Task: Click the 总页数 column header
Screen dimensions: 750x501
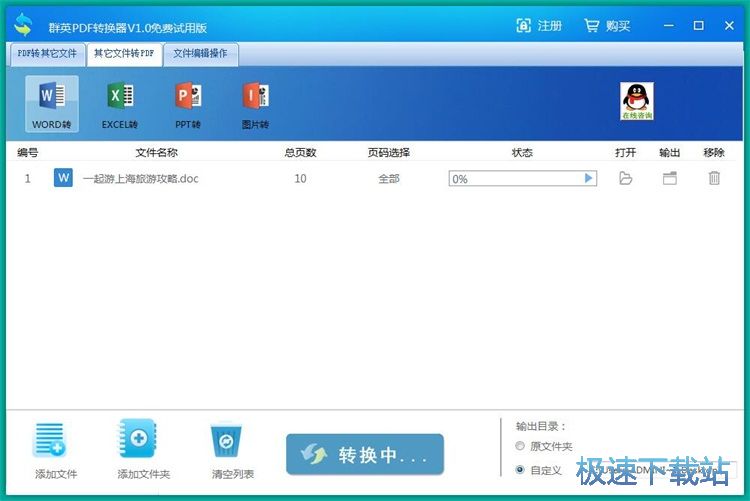Action: tap(300, 152)
